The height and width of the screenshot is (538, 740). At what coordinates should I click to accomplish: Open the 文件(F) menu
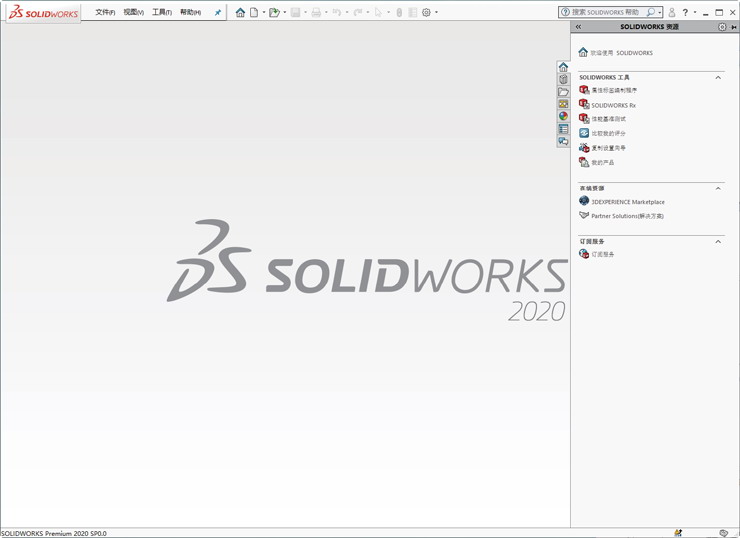point(105,12)
